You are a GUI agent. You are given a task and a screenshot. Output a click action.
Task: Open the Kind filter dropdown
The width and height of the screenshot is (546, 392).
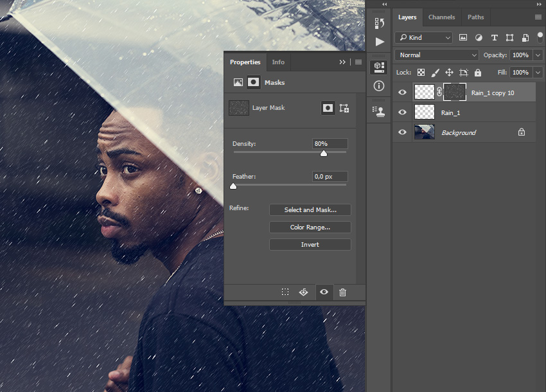(x=423, y=38)
